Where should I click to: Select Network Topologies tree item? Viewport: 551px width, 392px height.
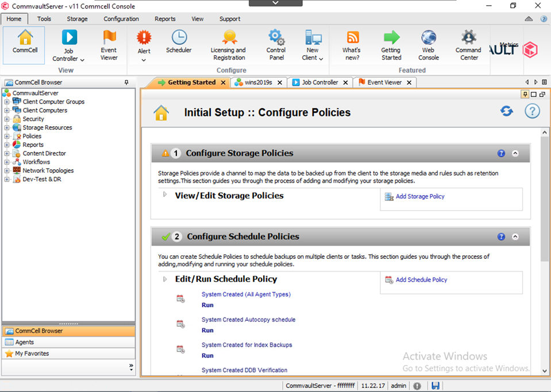pos(48,170)
